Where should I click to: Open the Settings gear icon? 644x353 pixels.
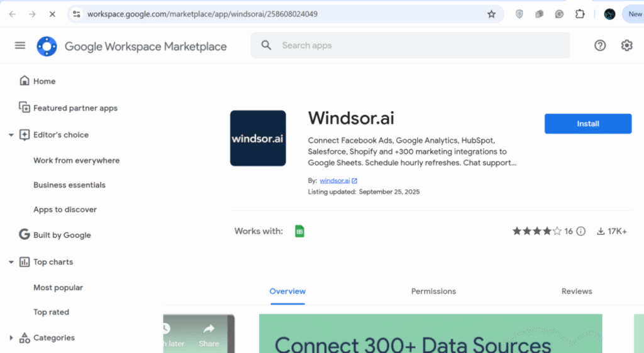pyautogui.click(x=626, y=45)
